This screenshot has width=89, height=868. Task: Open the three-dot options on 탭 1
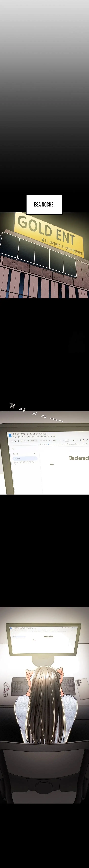point(35,459)
